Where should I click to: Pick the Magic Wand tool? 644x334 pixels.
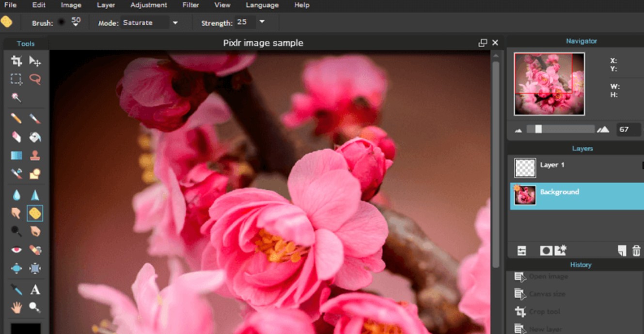click(16, 98)
